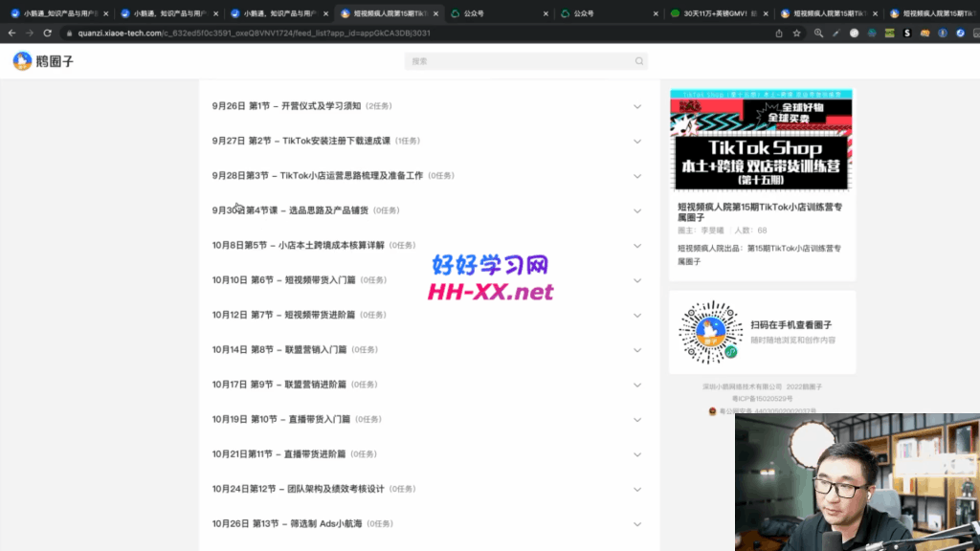This screenshot has width=980, height=551.
Task: Expand the 第11节 直播带货进阶篇 chevron
Action: click(636, 454)
